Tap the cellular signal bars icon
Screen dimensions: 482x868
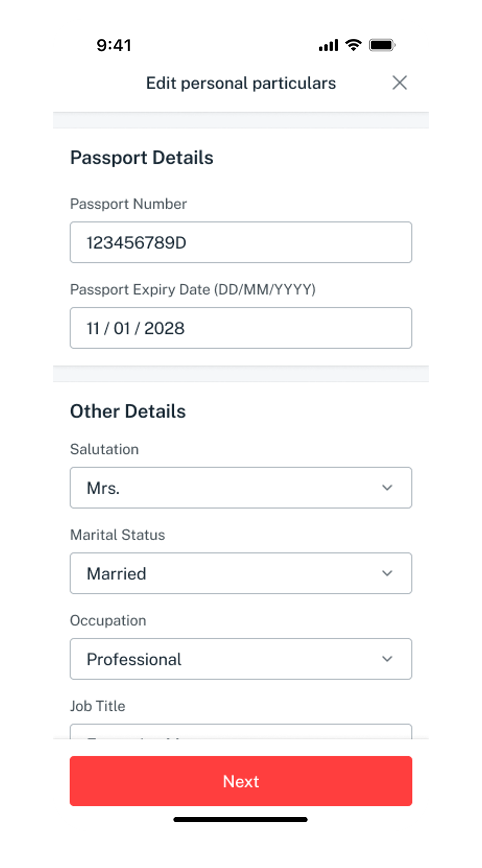tap(328, 45)
